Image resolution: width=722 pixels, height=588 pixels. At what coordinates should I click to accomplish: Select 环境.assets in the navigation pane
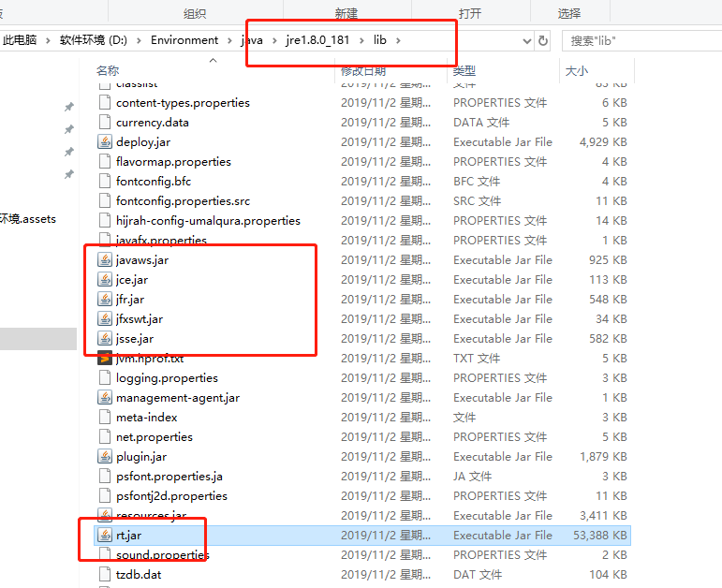[x=28, y=219]
